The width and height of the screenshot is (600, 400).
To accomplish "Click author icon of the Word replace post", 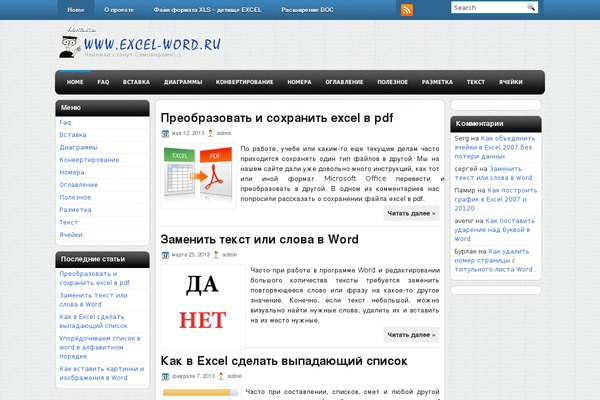I will [216, 255].
